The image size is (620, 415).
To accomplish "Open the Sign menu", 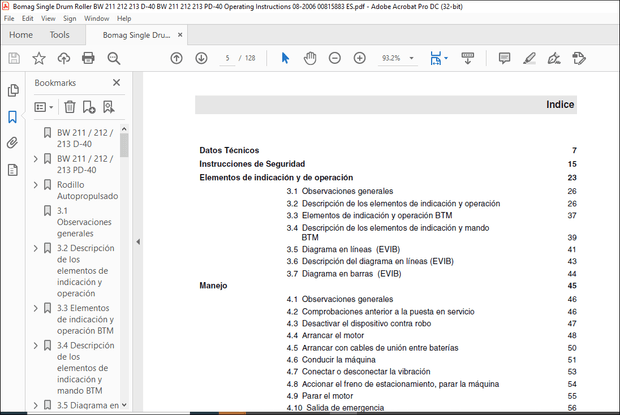I will point(70,19).
